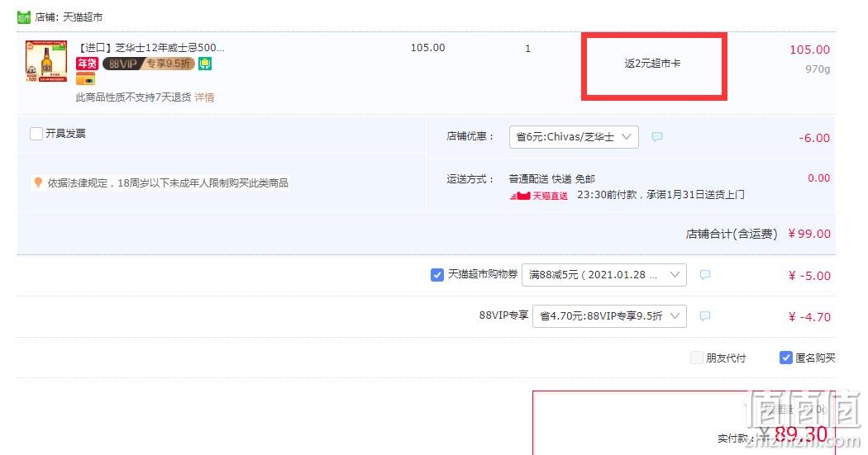
Task: Click the -6.00 store discount value
Action: [813, 138]
